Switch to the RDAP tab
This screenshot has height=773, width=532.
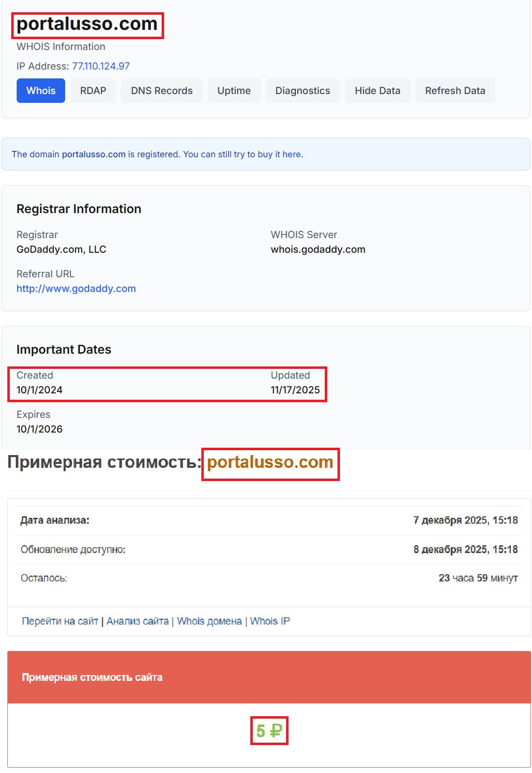[x=93, y=91]
